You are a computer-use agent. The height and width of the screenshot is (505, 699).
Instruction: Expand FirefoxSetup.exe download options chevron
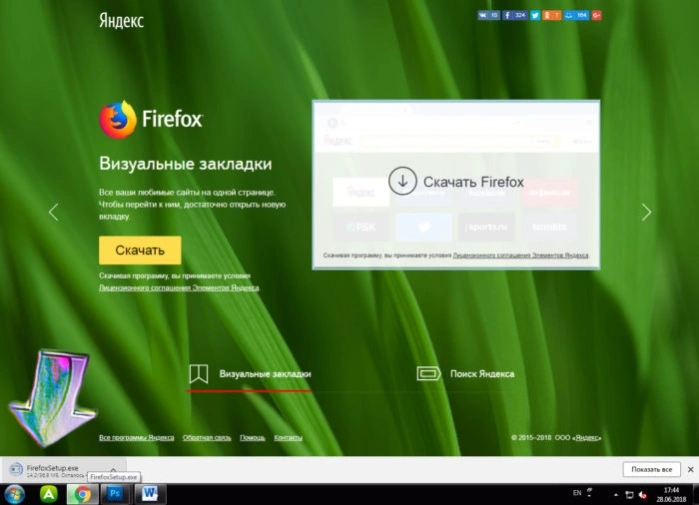pos(113,469)
